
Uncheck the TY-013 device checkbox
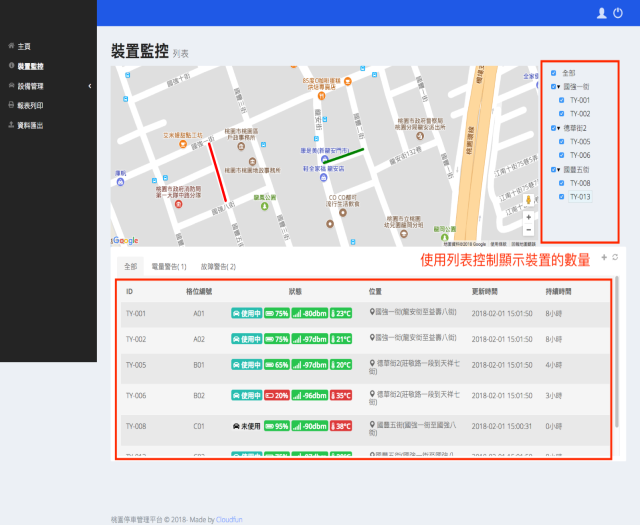(x=561, y=197)
